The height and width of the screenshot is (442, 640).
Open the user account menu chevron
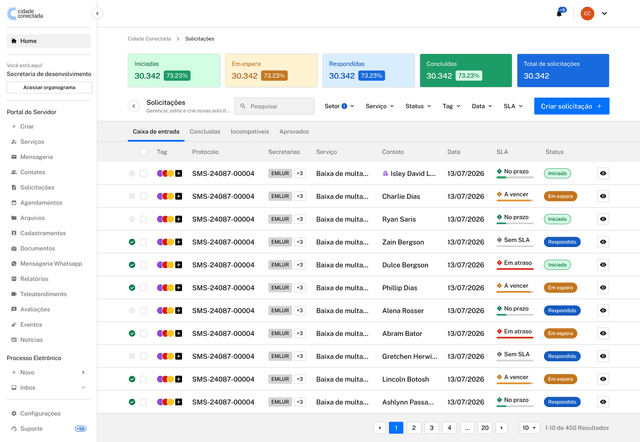604,13
